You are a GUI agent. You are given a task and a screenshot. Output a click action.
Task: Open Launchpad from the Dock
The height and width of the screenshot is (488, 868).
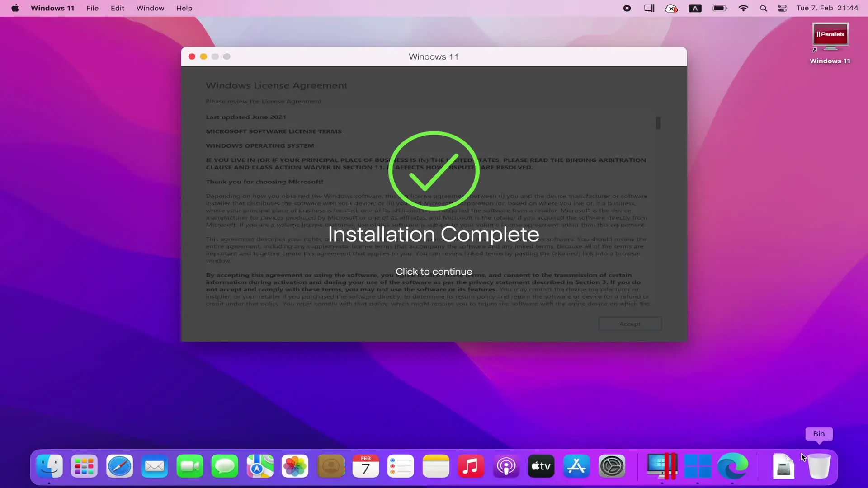point(84,466)
